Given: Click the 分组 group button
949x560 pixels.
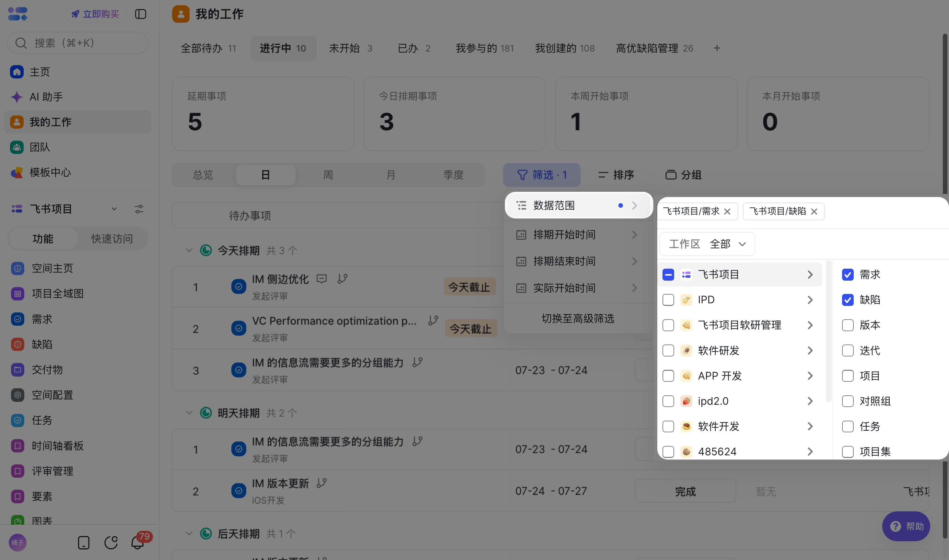Looking at the screenshot, I should point(683,175).
